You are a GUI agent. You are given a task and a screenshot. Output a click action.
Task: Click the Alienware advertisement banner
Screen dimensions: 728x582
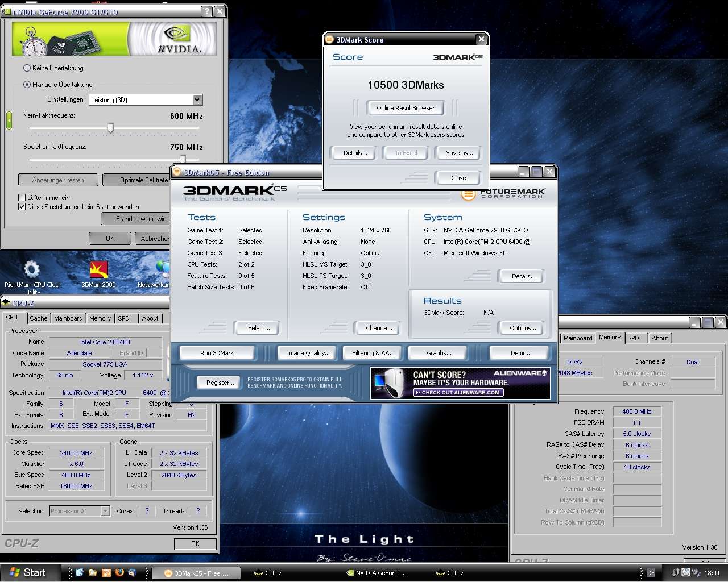(x=460, y=383)
